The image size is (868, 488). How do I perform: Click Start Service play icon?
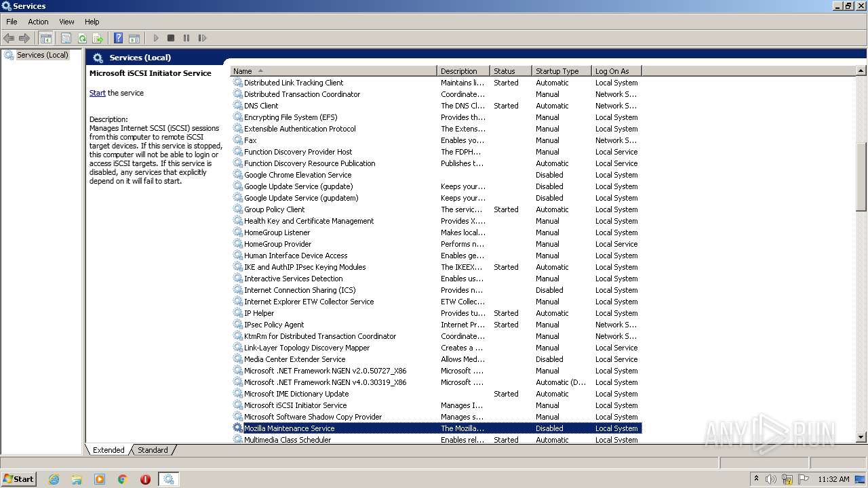[x=156, y=38]
